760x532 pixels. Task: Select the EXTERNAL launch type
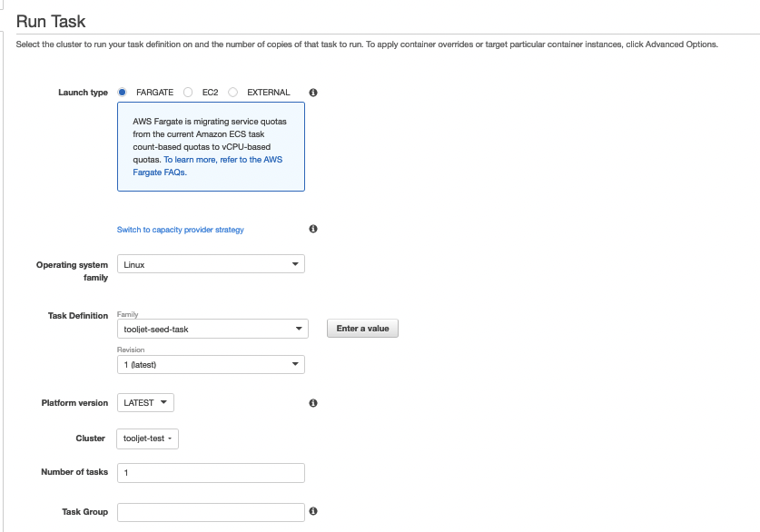pyautogui.click(x=233, y=93)
